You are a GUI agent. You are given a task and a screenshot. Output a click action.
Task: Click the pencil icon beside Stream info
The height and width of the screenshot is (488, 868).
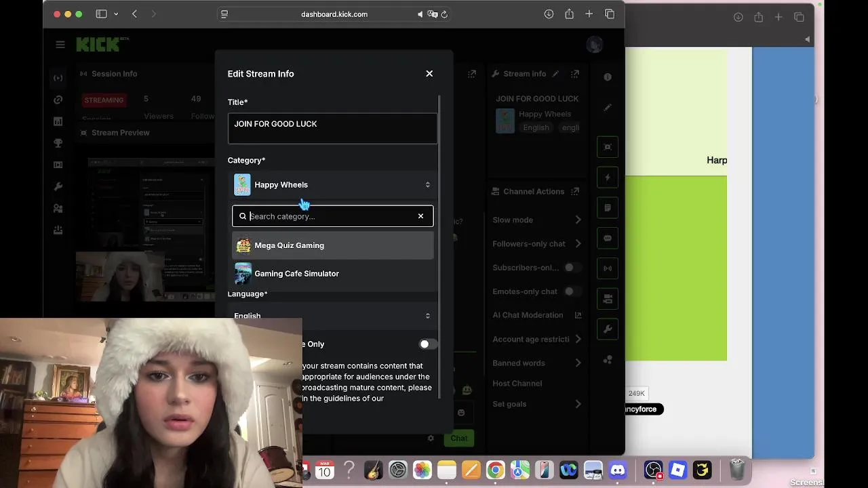pos(556,74)
